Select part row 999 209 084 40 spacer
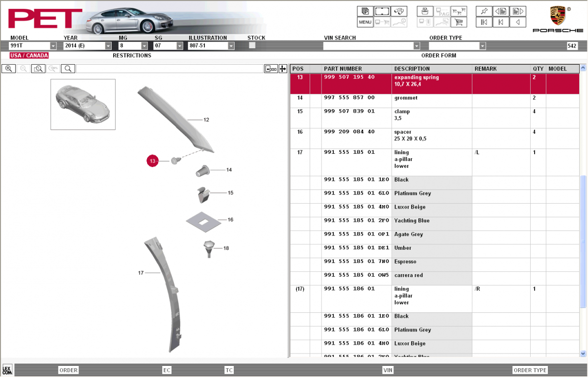Viewport: 588px width, 377px height. coord(435,139)
